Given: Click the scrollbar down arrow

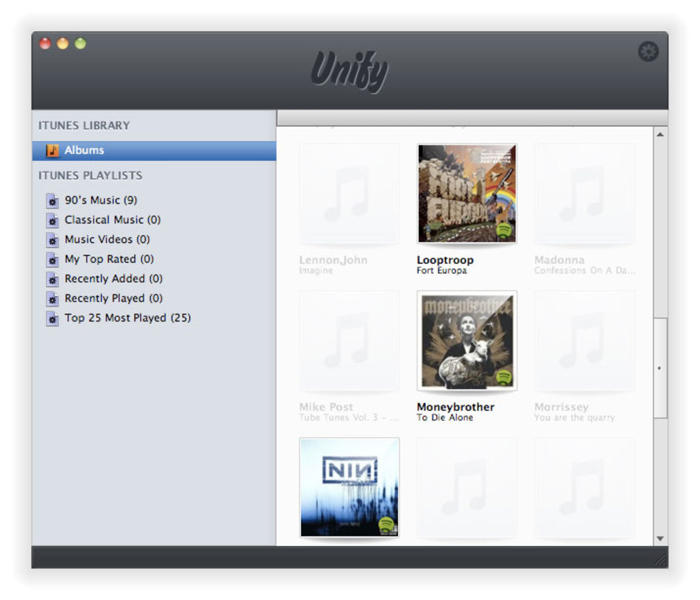Looking at the screenshot, I should [x=661, y=538].
